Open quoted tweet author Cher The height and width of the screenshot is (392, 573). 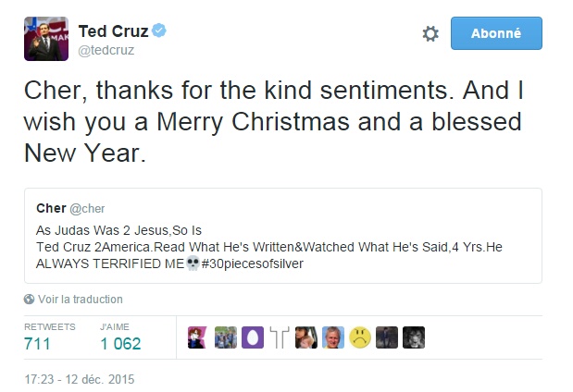[x=51, y=209]
